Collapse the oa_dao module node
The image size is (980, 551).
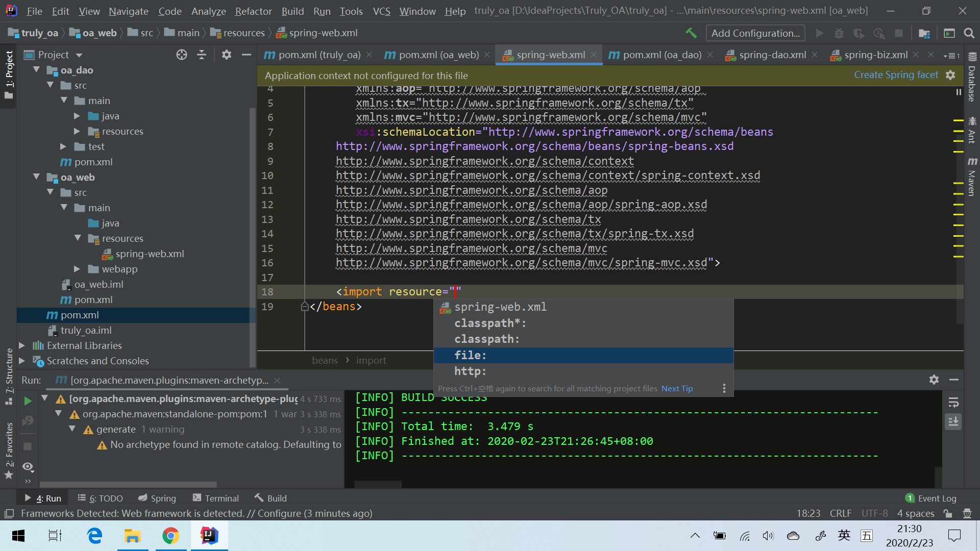[37, 70]
